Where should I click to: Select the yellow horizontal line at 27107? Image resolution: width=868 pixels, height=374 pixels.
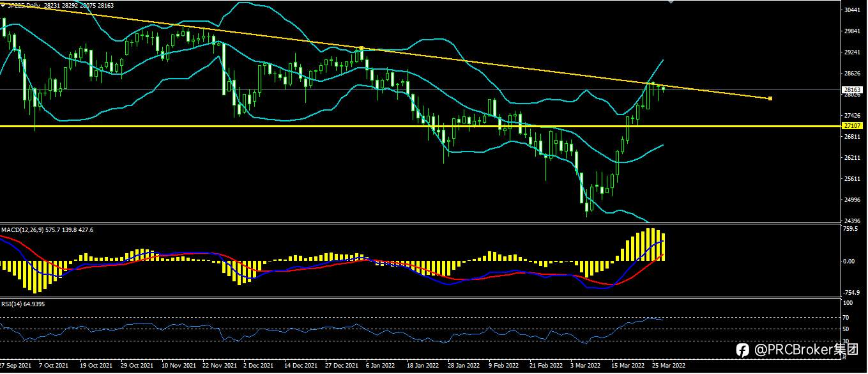click(x=422, y=127)
